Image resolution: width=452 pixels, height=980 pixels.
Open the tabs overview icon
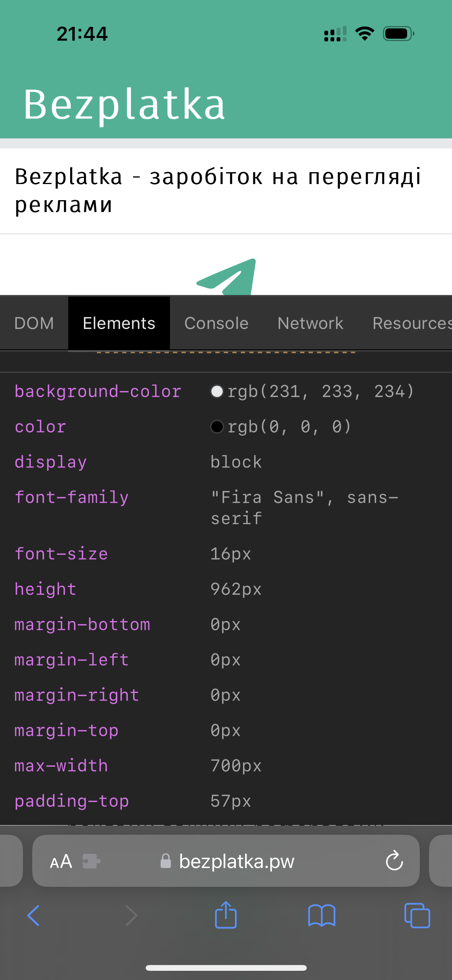click(x=417, y=916)
